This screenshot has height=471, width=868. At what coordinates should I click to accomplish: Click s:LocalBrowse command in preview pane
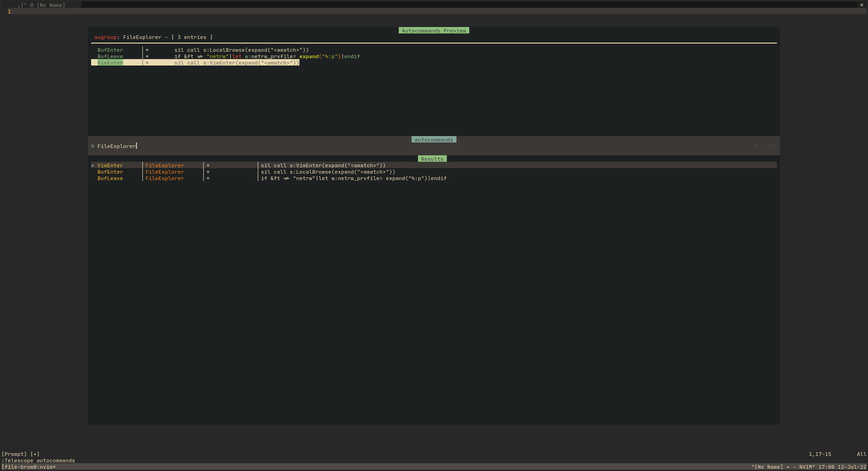(241, 50)
